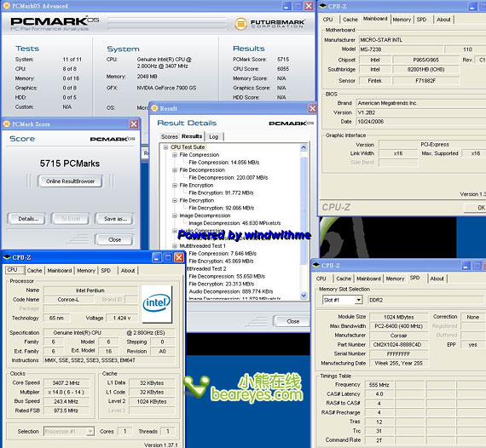Screen dimensions: 486x448
Task: Click the Max Bandwidth PC2-6400 field
Action: pyautogui.click(x=398, y=326)
